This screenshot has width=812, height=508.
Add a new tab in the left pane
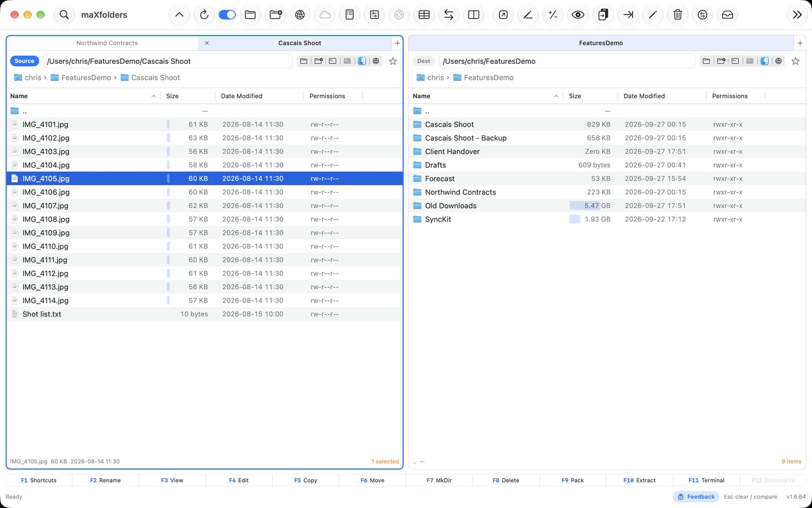[397, 43]
